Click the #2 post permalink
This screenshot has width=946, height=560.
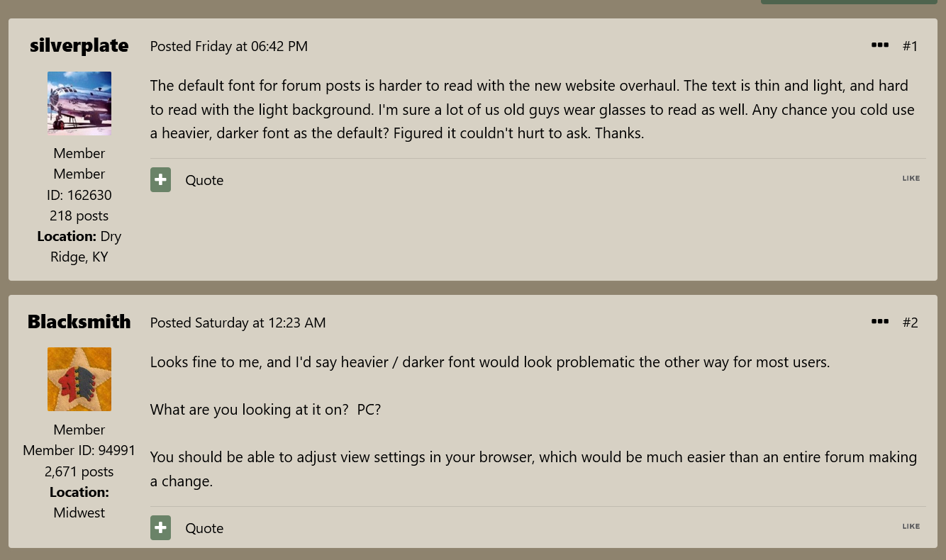pos(910,323)
